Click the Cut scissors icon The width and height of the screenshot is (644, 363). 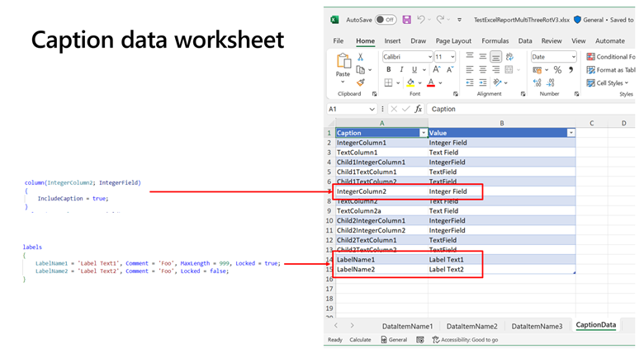pos(360,57)
